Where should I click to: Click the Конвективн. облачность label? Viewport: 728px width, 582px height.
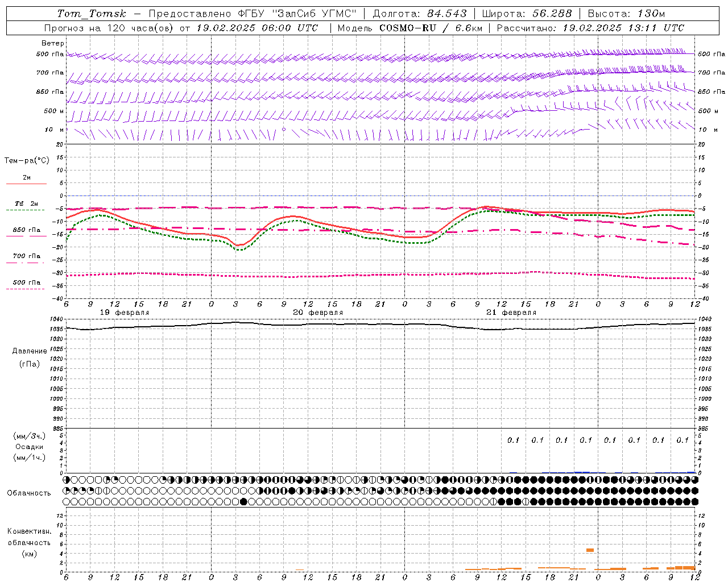[x=29, y=537]
